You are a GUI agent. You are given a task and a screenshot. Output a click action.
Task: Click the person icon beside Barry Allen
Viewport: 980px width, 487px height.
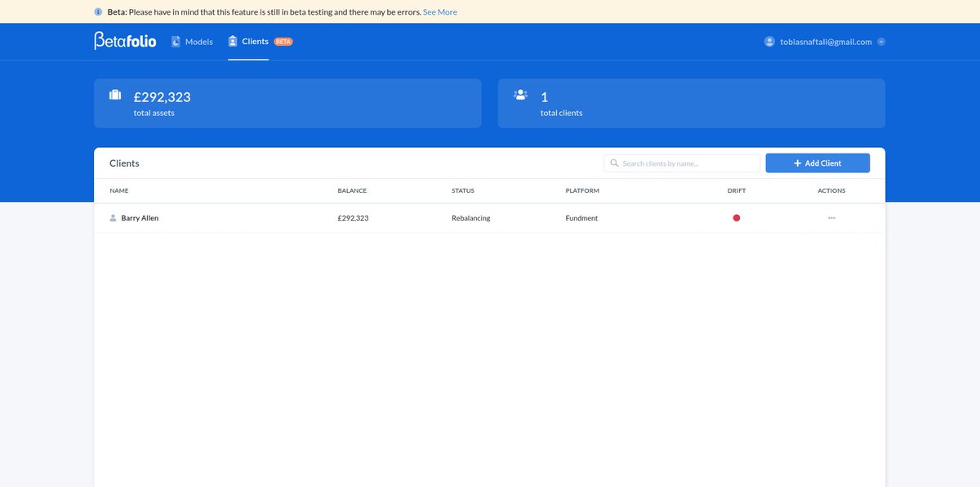click(113, 217)
